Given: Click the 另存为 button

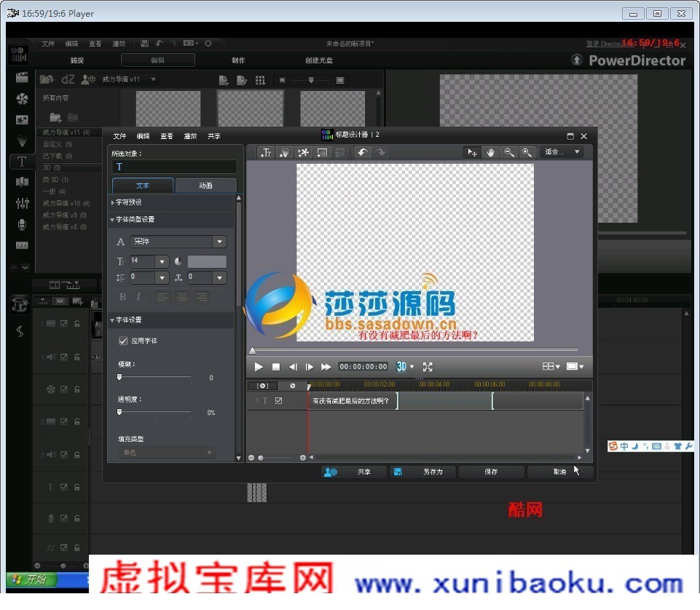Looking at the screenshot, I should pos(422,472).
